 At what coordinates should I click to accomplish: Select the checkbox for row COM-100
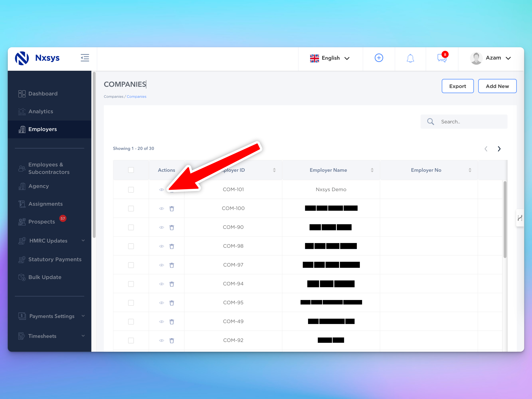131,209
